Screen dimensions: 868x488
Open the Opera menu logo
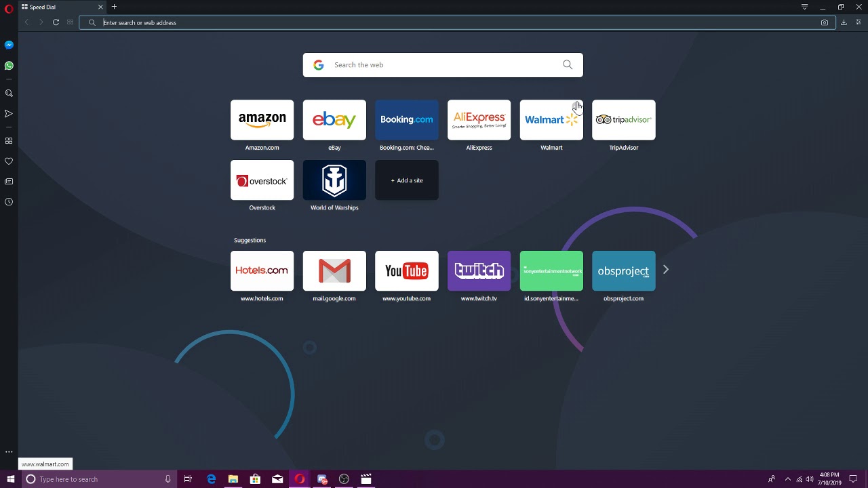(9, 9)
